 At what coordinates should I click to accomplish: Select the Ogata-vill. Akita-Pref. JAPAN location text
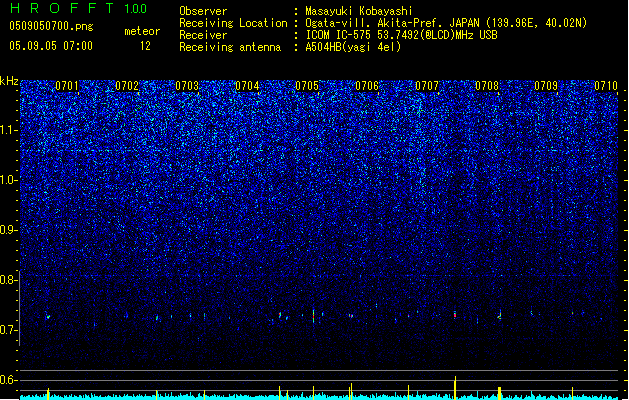click(x=446, y=23)
